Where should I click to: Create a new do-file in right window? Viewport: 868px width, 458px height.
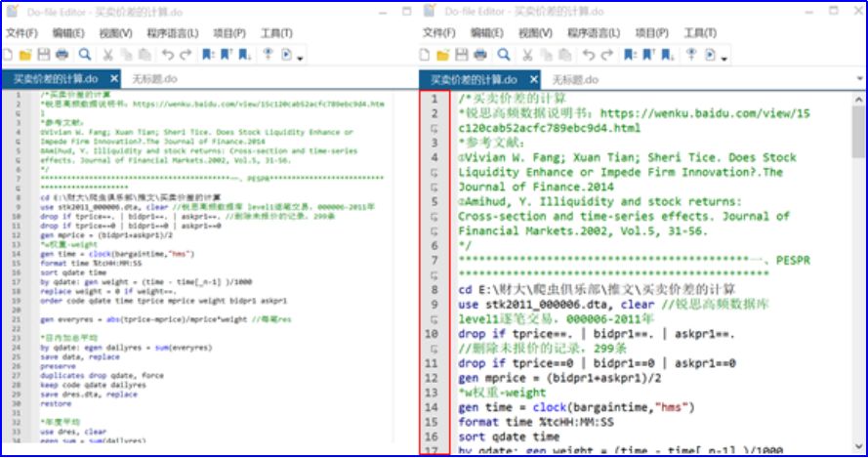point(425,55)
